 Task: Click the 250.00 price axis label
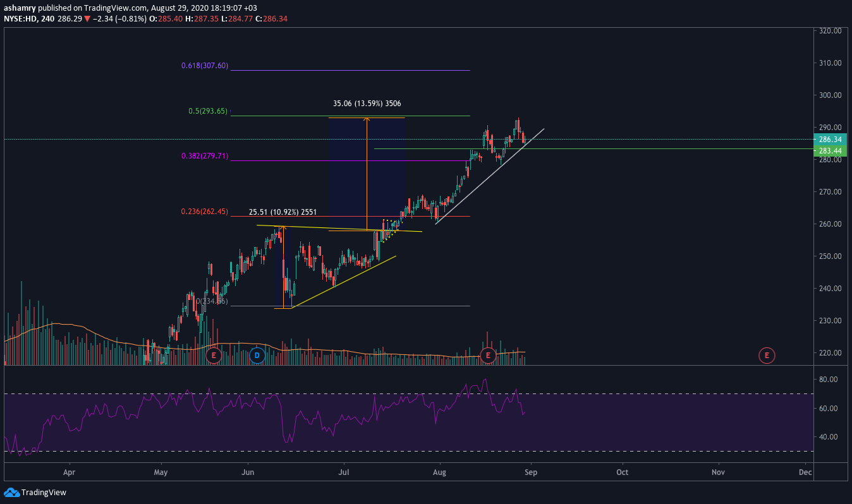[x=829, y=256]
